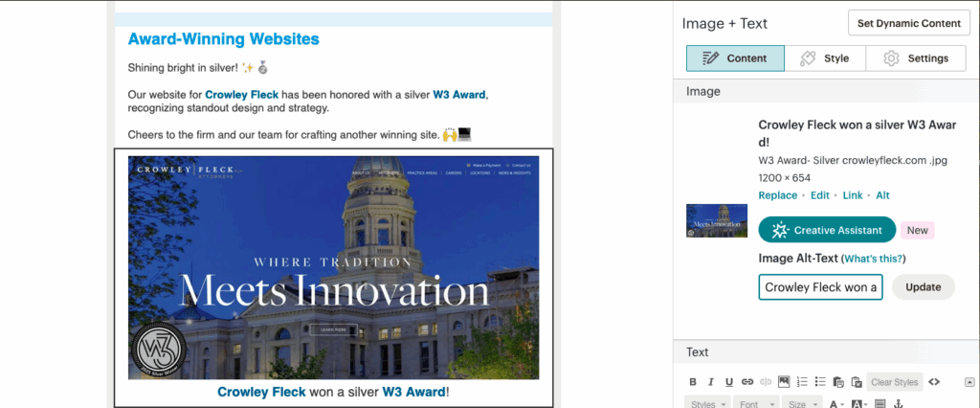Click the Award-Winning Websites heading
This screenshot has width=980, height=408.
coord(223,39)
